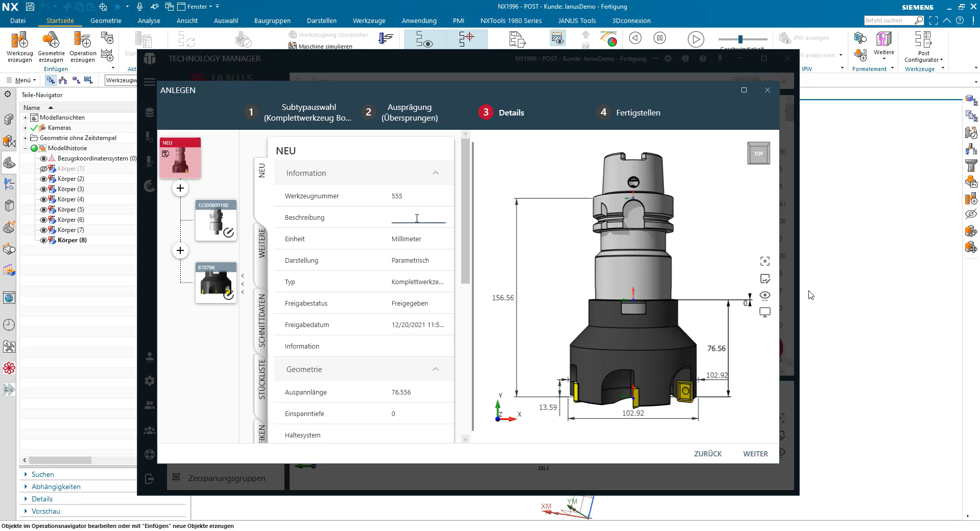Save with the NX title bar disk icon
980x531 pixels.
[30, 7]
